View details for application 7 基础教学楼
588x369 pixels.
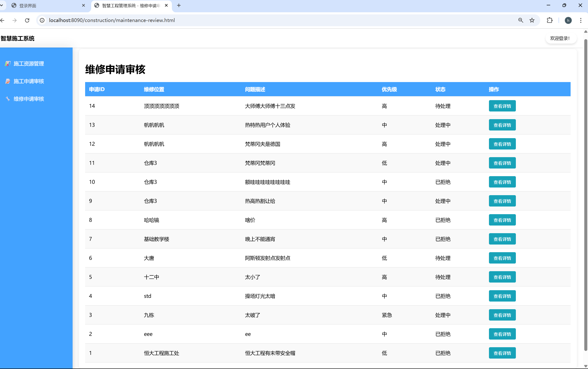[x=502, y=239]
